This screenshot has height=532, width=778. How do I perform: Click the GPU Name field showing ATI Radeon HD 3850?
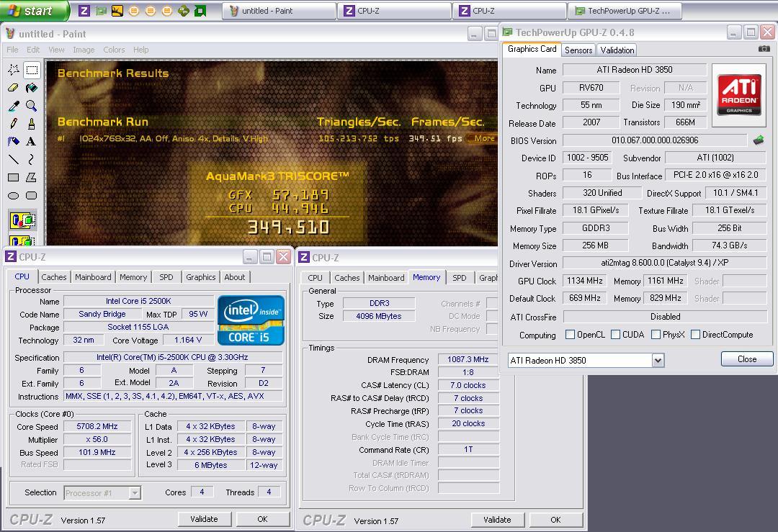coord(635,70)
